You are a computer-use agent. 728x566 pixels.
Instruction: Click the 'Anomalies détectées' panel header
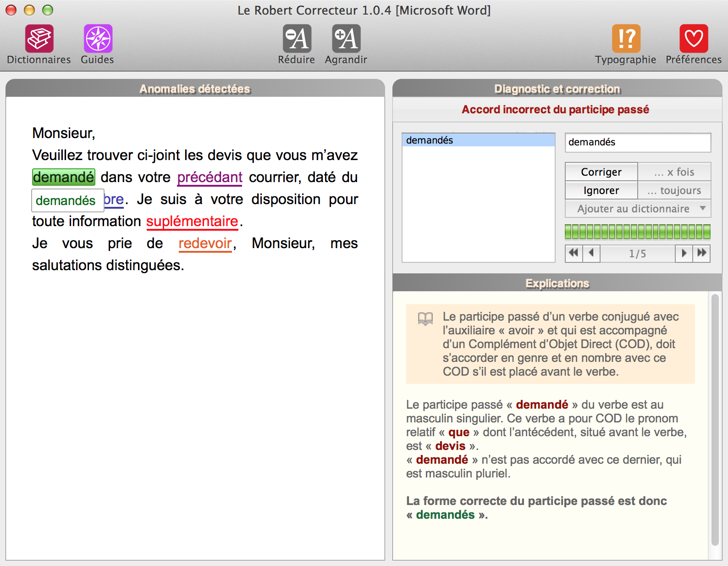(x=195, y=89)
